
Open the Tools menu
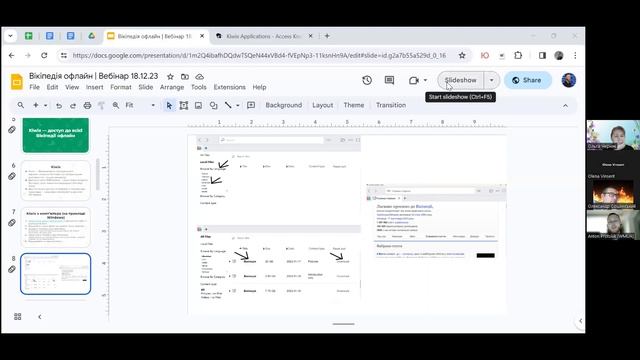(x=199, y=87)
